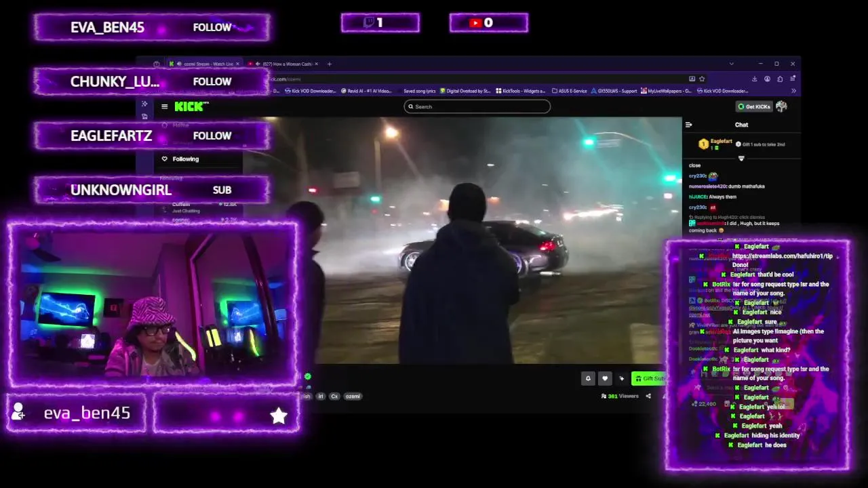The width and height of the screenshot is (868, 488).
Task: Open KickTools Widgets bookmark
Action: click(x=520, y=91)
